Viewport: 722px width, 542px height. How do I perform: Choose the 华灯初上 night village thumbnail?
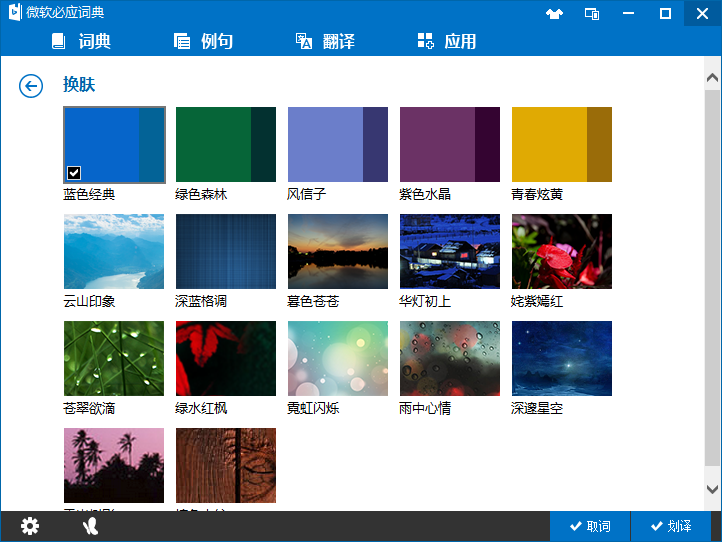point(449,251)
